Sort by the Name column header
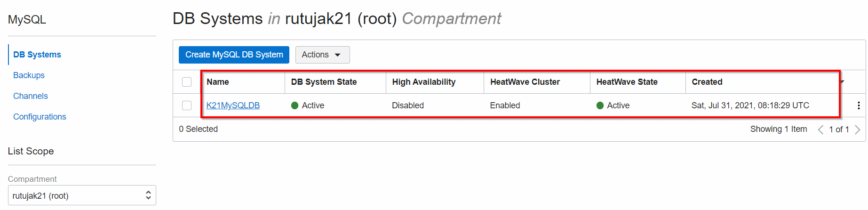The width and height of the screenshot is (868, 210). click(218, 82)
